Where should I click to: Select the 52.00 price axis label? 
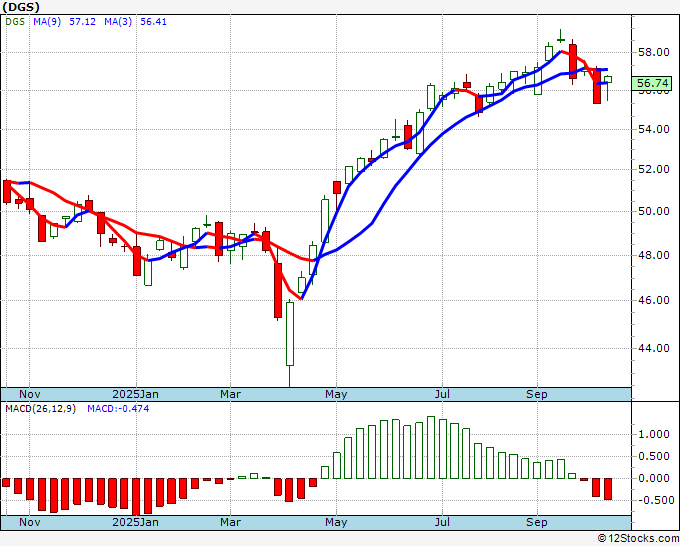point(654,169)
